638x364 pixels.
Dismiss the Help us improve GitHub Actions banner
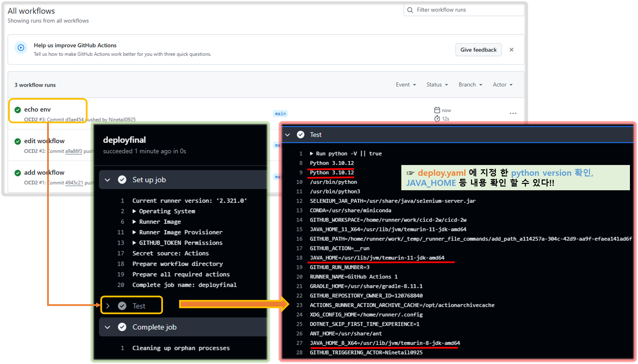point(511,49)
